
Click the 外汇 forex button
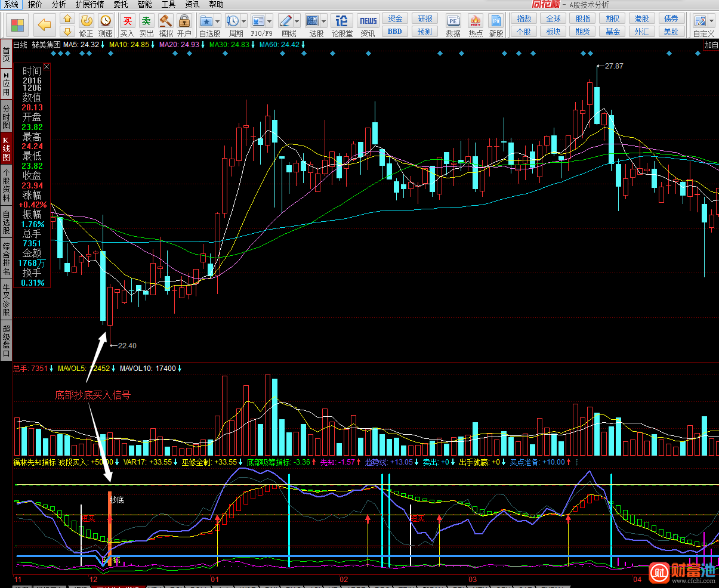pos(642,32)
